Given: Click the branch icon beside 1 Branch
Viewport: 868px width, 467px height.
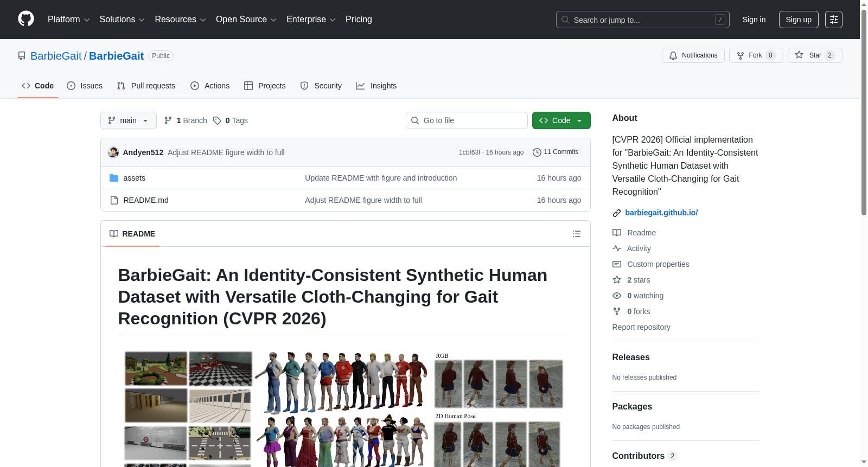Looking at the screenshot, I should coord(168,120).
